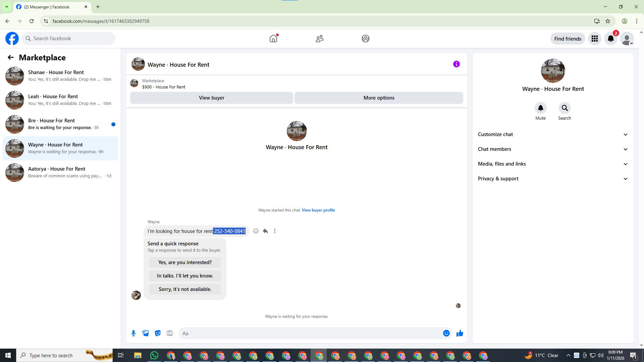Open Aatorya House For Rent conversation
The height and width of the screenshot is (362, 644).
point(60,173)
